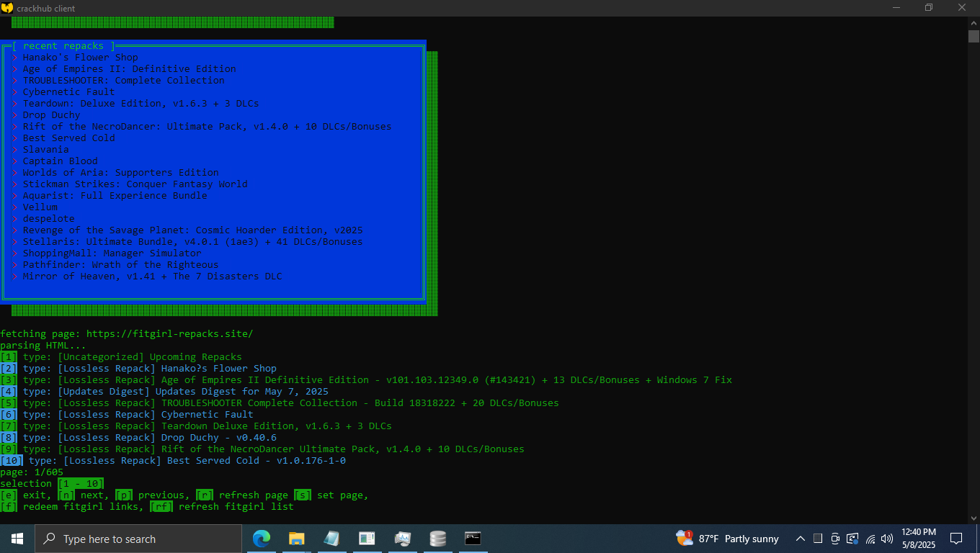Click option [8] Drop Duchy - v0.40.6

pyautogui.click(x=138, y=437)
